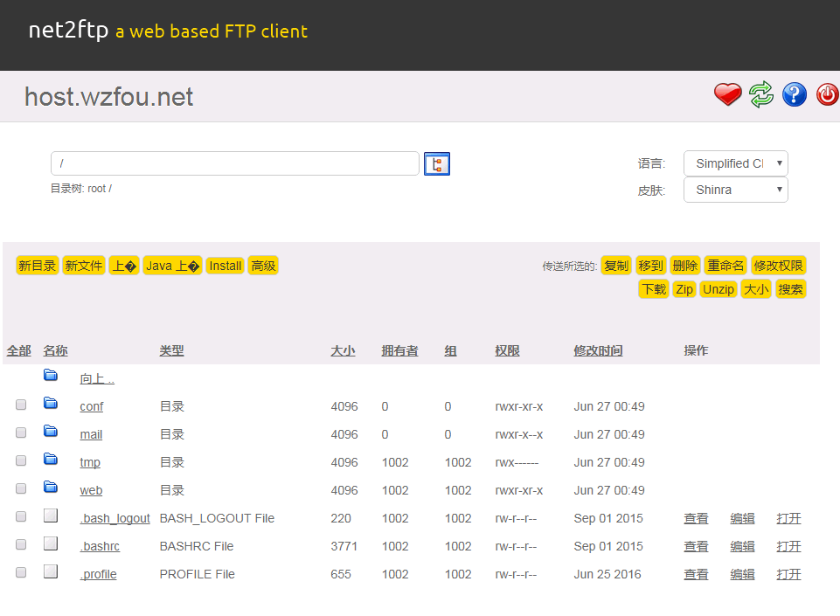This screenshot has height=616, width=840.
Task: Click the upload button next to 新文件
Action: (124, 266)
